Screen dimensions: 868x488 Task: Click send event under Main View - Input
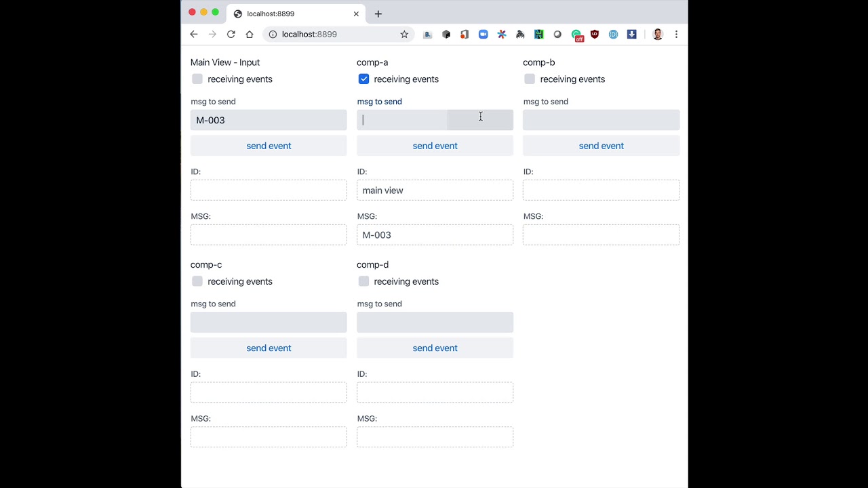click(x=269, y=146)
